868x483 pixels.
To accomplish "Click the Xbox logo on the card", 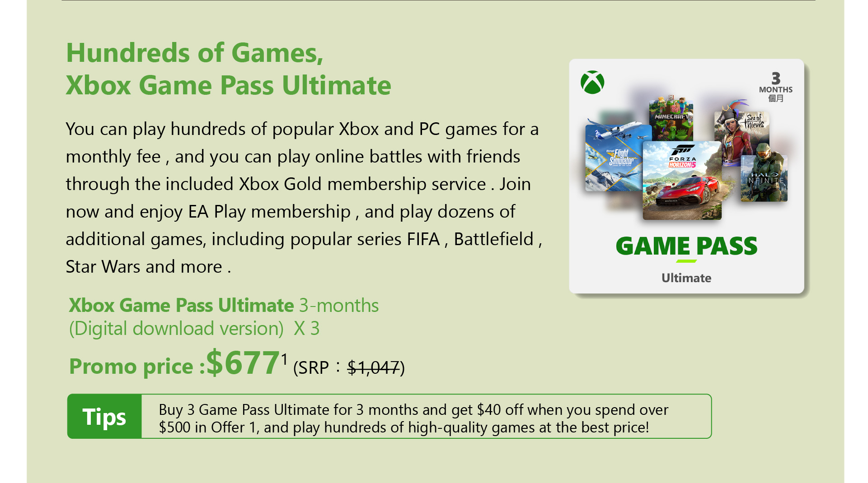I will coord(592,82).
